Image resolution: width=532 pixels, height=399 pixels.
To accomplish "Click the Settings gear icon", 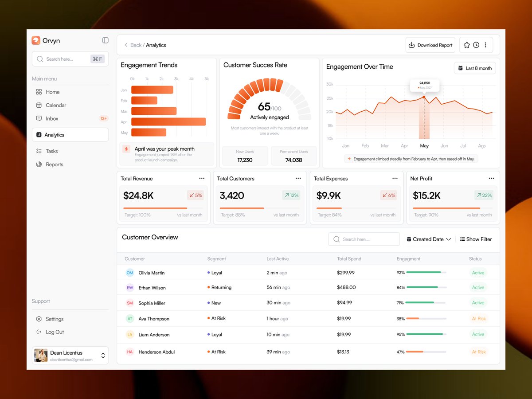I will (39, 319).
